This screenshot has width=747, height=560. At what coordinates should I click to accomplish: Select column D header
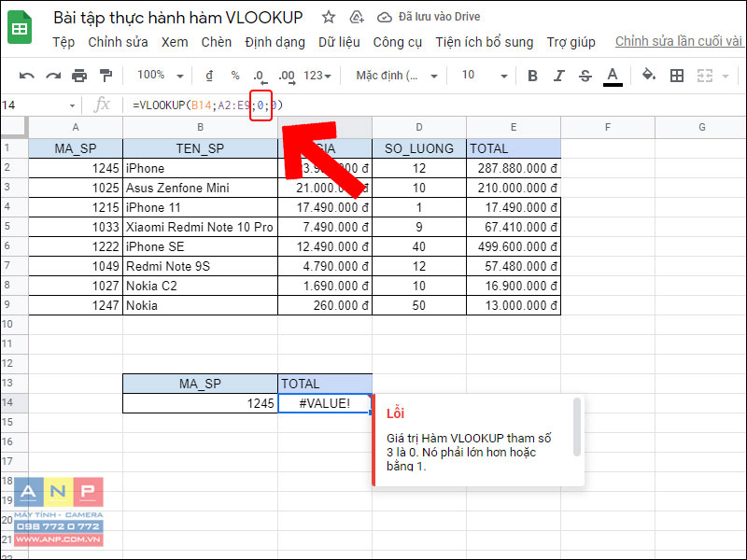419,127
